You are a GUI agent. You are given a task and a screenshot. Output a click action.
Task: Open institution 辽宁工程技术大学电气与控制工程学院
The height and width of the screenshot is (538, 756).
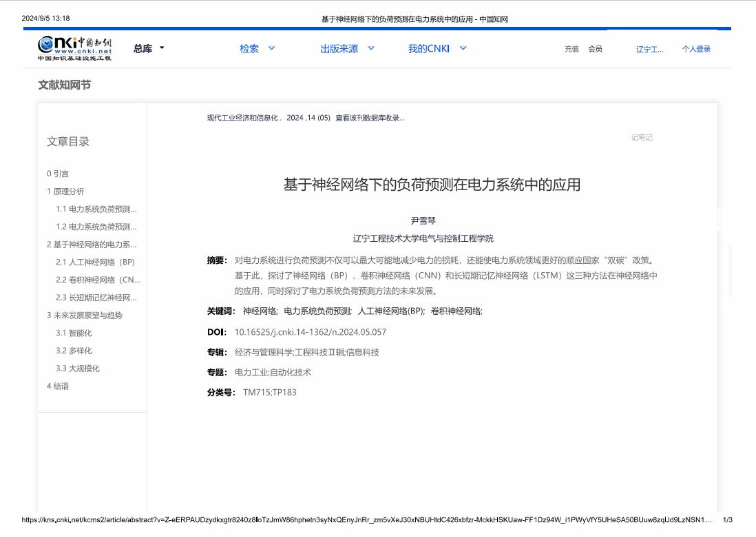click(423, 238)
